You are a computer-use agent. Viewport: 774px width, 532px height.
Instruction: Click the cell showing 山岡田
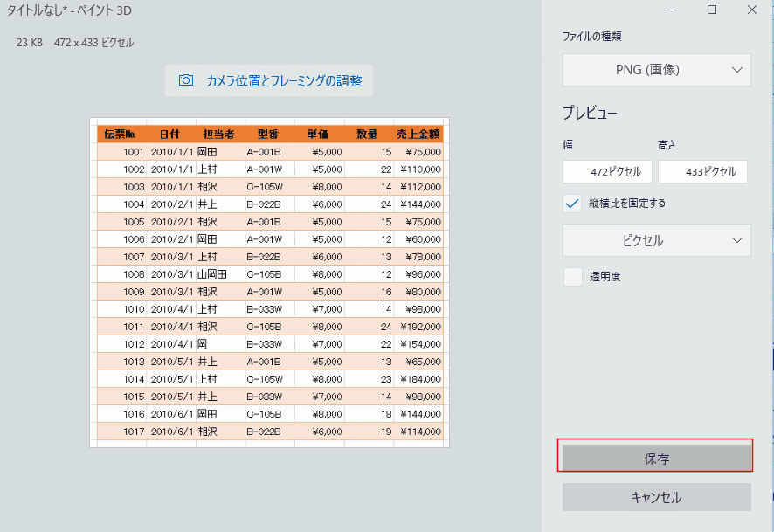click(212, 274)
